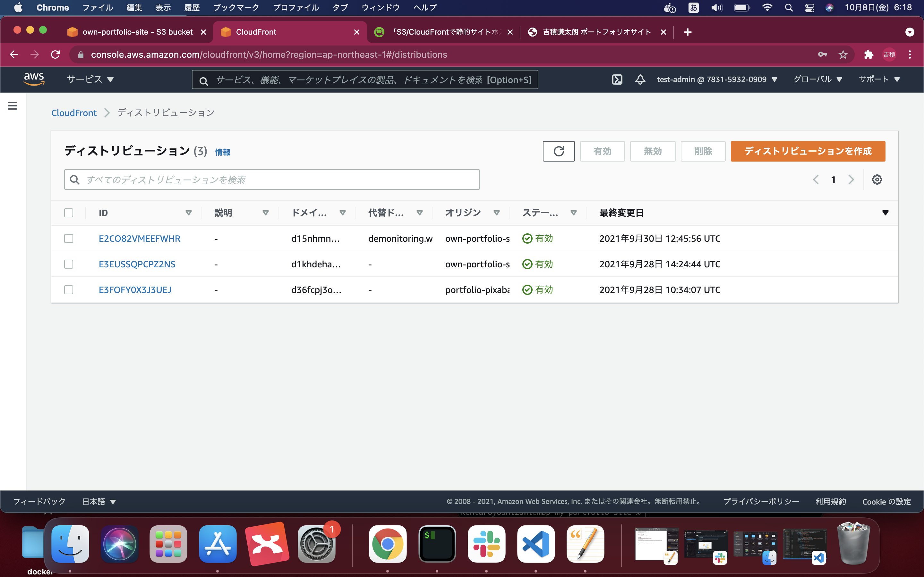Click the refresh distributions list button

pos(558,151)
